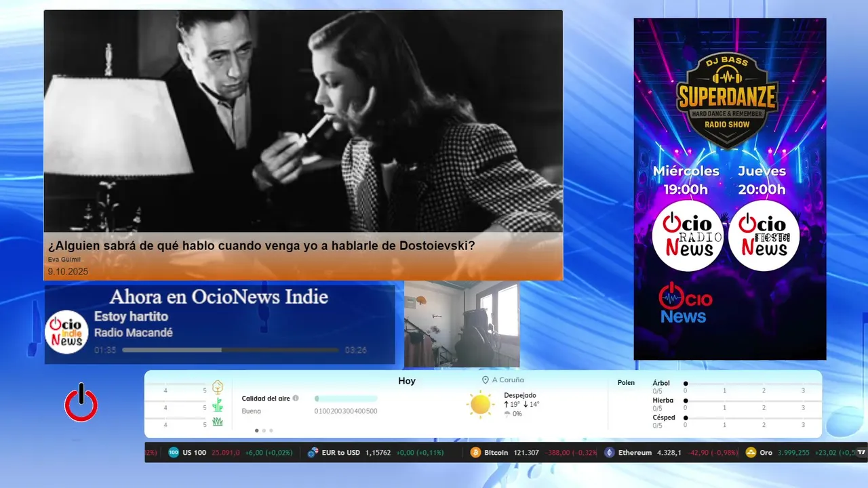
Task: Click the author name Eva Güimil
Action: (x=64, y=260)
